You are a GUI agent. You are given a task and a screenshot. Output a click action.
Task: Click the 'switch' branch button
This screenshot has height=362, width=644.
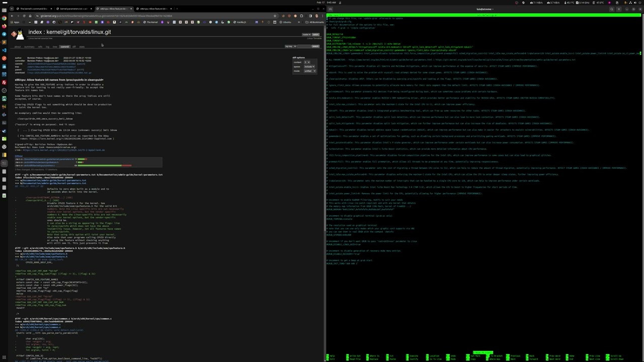315,35
